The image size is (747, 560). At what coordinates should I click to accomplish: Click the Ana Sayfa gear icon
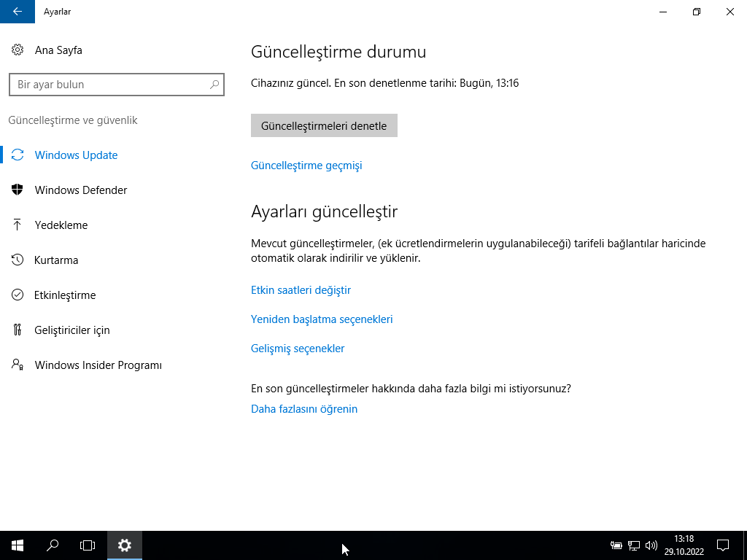[x=18, y=50]
